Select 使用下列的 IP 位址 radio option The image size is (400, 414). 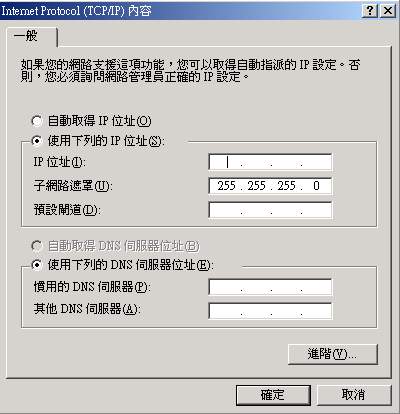point(37,141)
